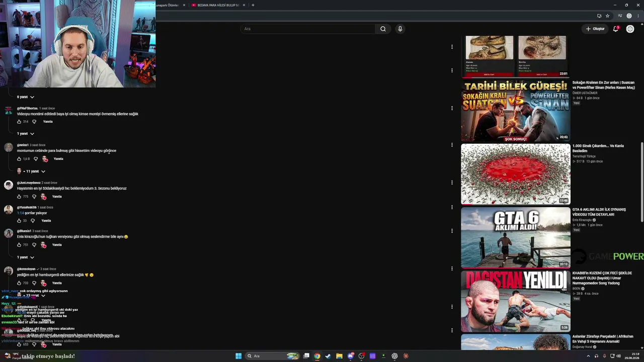
Task: Open the Chrome three-dot menu
Action: [x=637, y=16]
